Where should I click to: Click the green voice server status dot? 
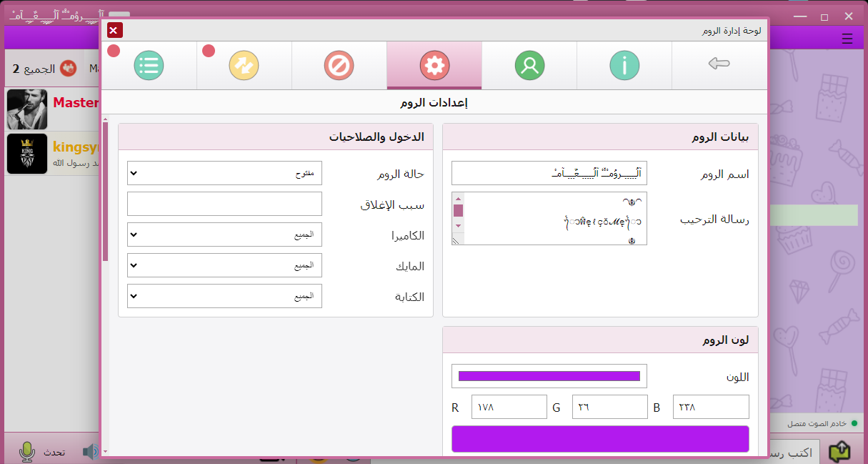[x=854, y=424]
